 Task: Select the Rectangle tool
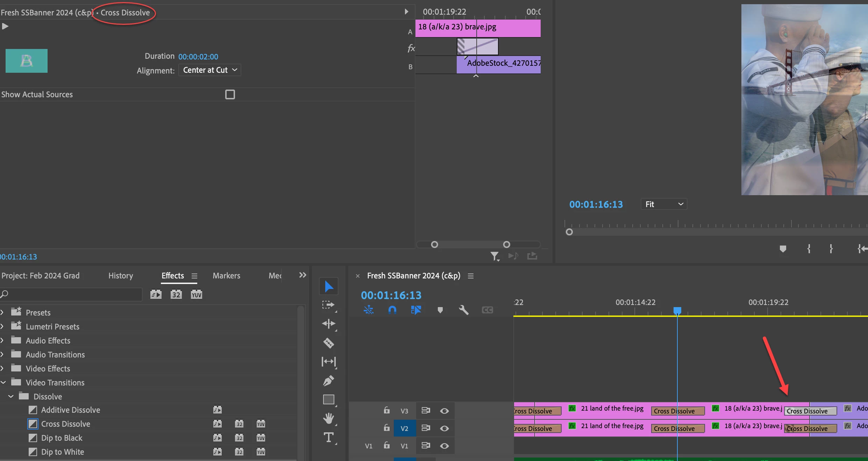click(328, 399)
